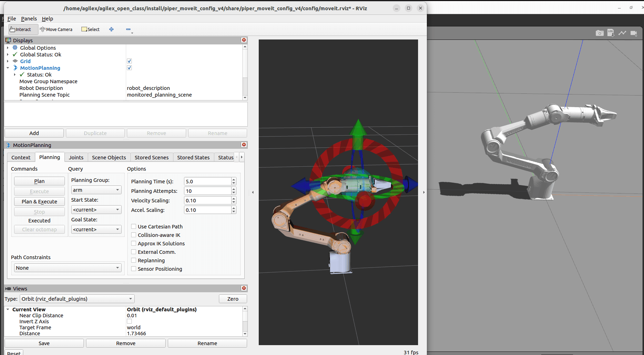This screenshot has width=644, height=355.
Task: Open the Stored States tab
Action: (193, 158)
